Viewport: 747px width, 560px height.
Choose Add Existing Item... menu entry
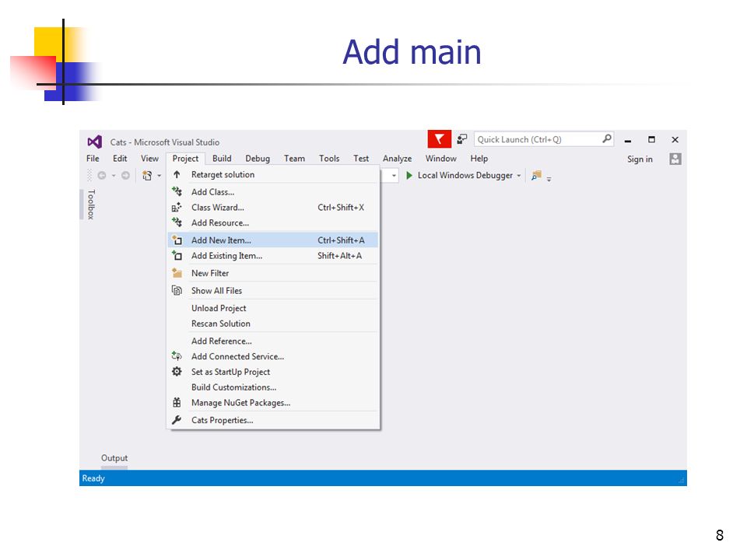273,256
